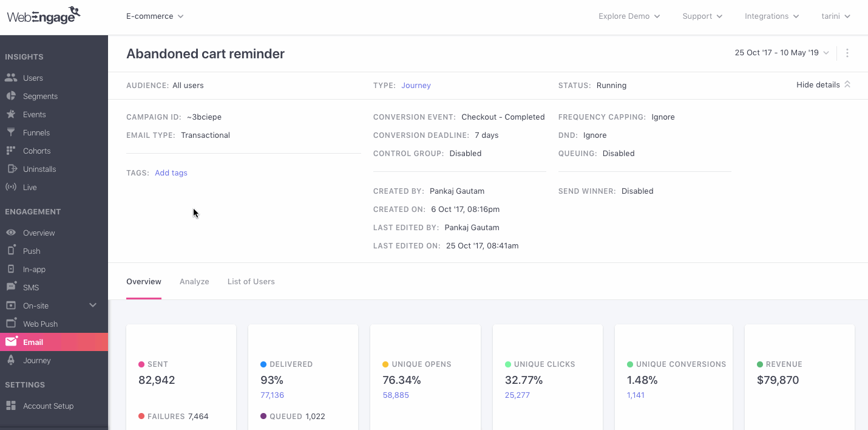Collapse details via Hide details
868x430 pixels.
[x=823, y=85]
